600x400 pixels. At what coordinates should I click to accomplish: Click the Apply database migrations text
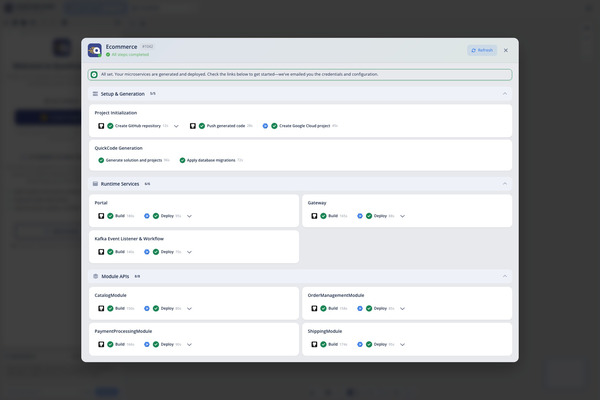pos(211,160)
